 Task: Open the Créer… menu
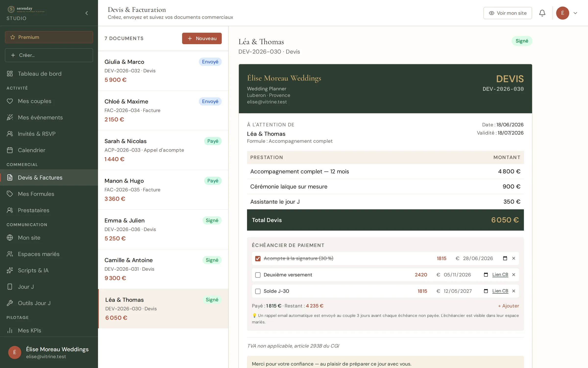49,55
